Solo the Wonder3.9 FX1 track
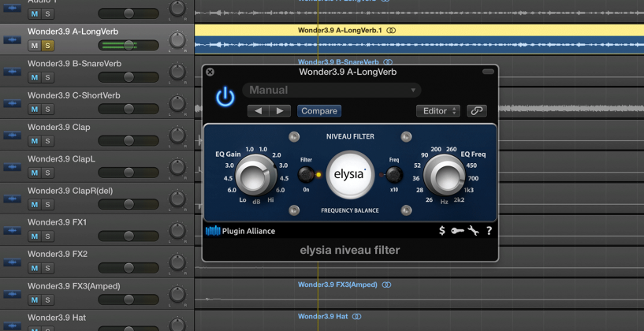The height and width of the screenshot is (331, 644). click(47, 236)
